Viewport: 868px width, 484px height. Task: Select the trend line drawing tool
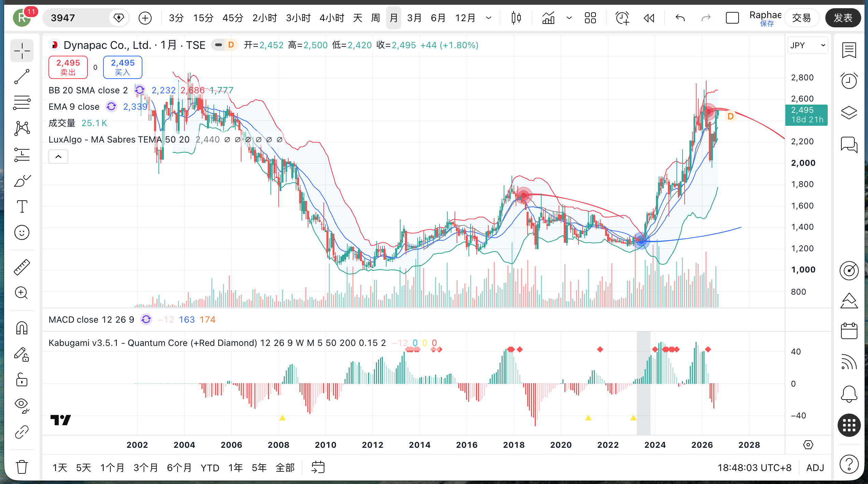tap(22, 77)
